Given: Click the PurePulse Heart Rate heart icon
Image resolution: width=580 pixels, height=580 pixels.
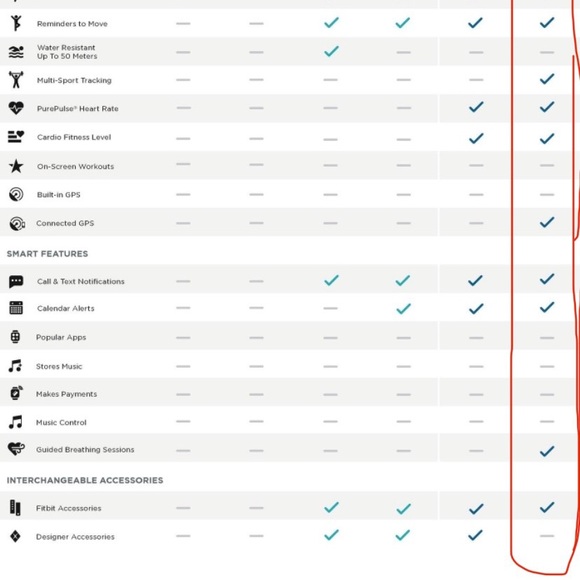Looking at the screenshot, I should click(16, 108).
